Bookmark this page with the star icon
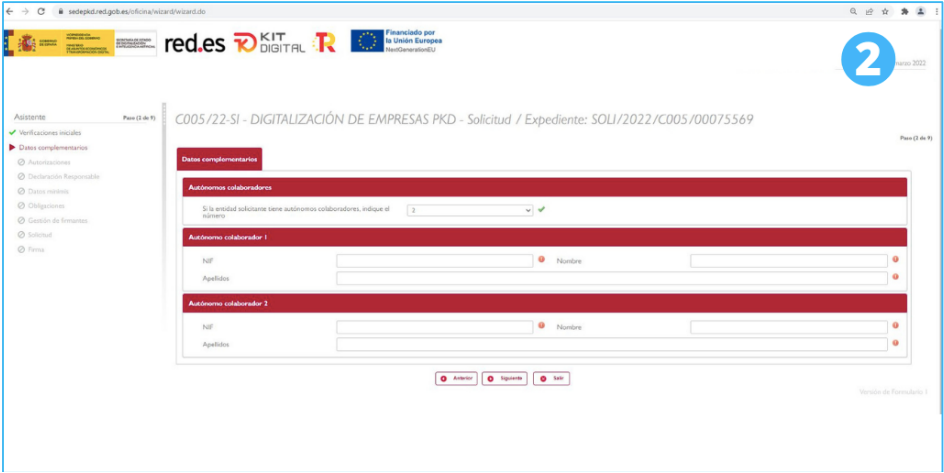The image size is (944, 473). tap(885, 11)
